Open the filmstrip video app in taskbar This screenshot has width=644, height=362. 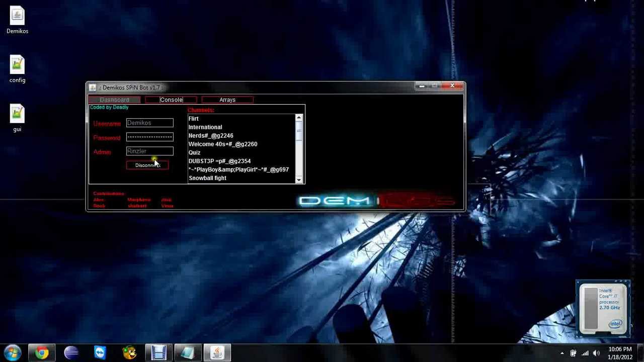158,353
